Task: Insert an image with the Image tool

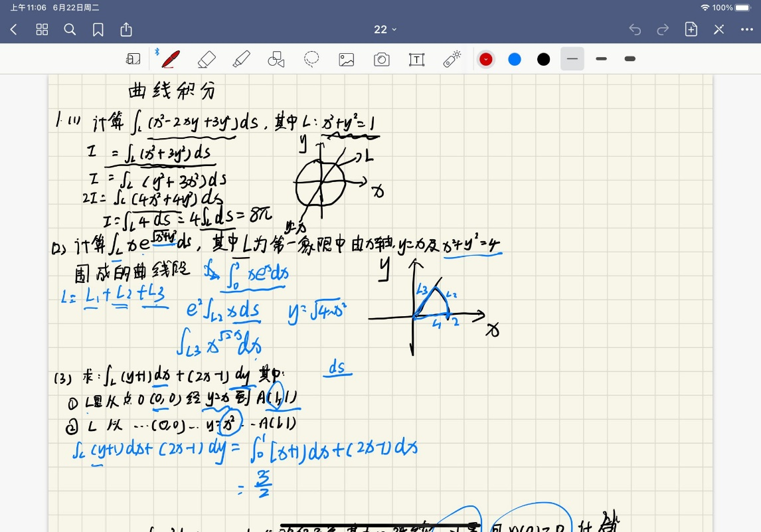Action: [x=347, y=59]
